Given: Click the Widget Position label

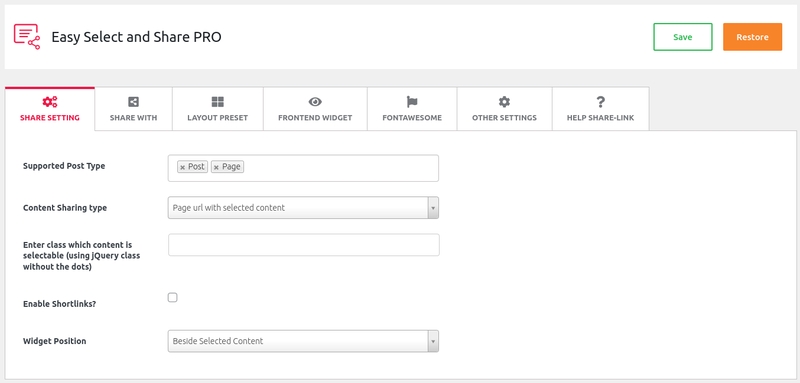Looking at the screenshot, I should pyautogui.click(x=55, y=341).
